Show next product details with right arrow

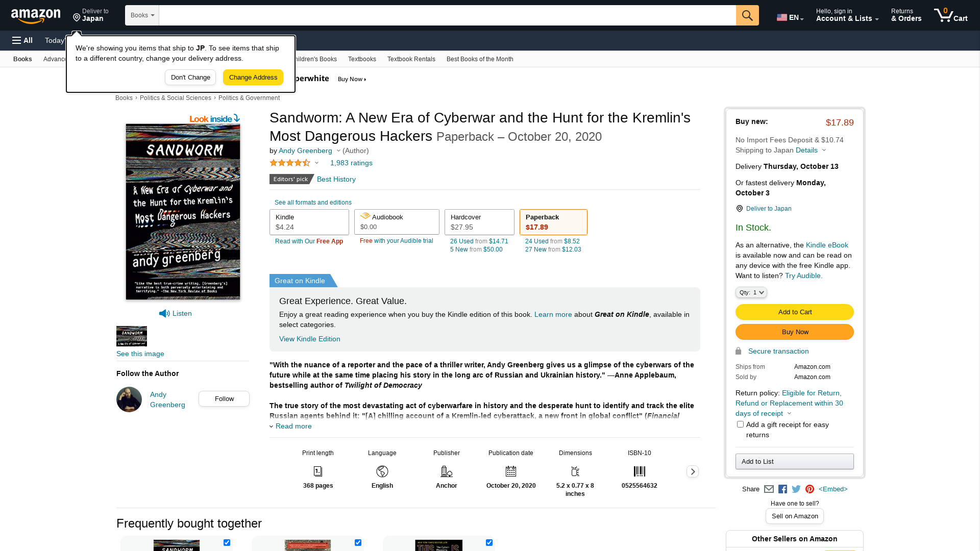[693, 471]
